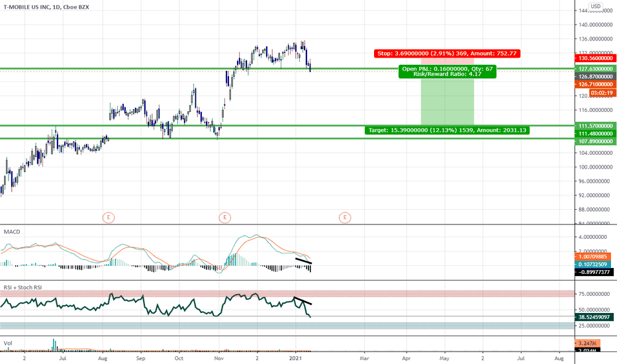The height and width of the screenshot is (364, 617).
Task: Click the Open P&L Risk/Reward label
Action: pyautogui.click(x=448, y=71)
